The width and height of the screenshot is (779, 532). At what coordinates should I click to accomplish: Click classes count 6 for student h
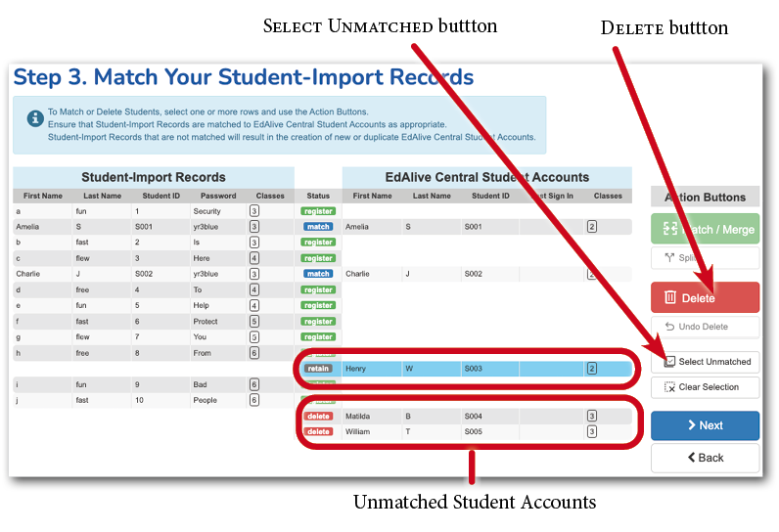click(x=253, y=353)
